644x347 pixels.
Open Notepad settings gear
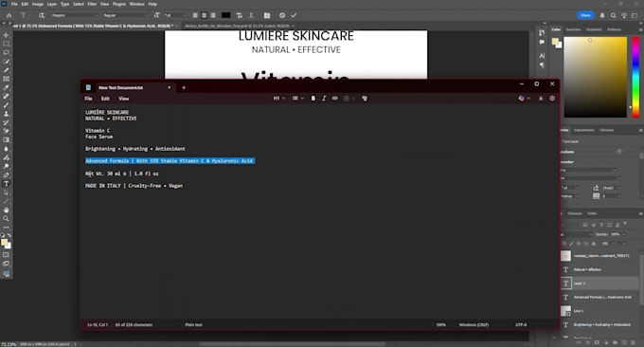coord(552,99)
